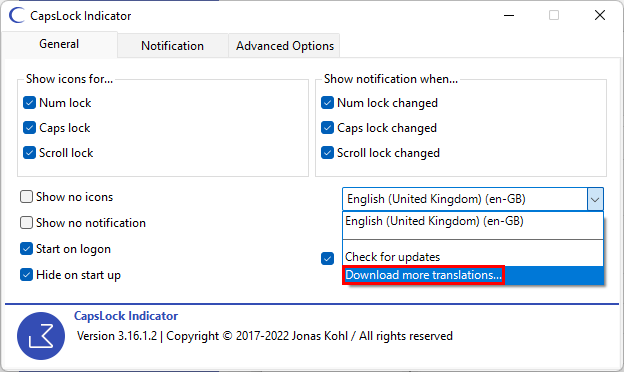Image resolution: width=624 pixels, height=372 pixels.
Task: Uncheck Hide on start up
Action: (x=26, y=275)
